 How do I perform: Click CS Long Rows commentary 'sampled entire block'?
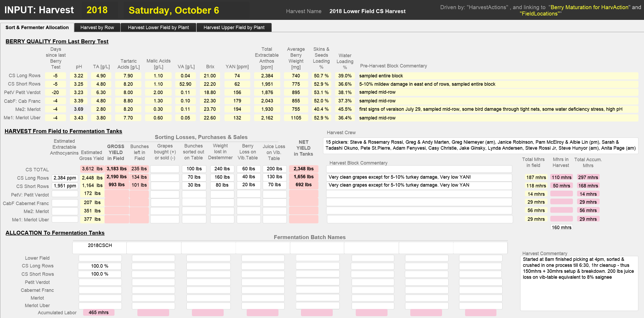(498, 76)
